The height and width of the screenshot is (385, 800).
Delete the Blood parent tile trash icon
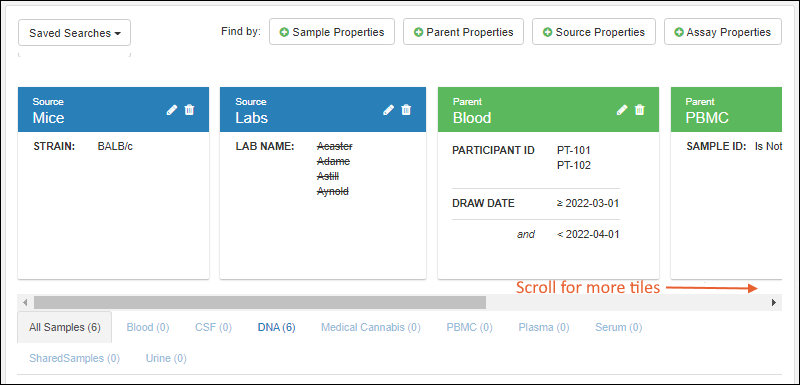coord(639,110)
